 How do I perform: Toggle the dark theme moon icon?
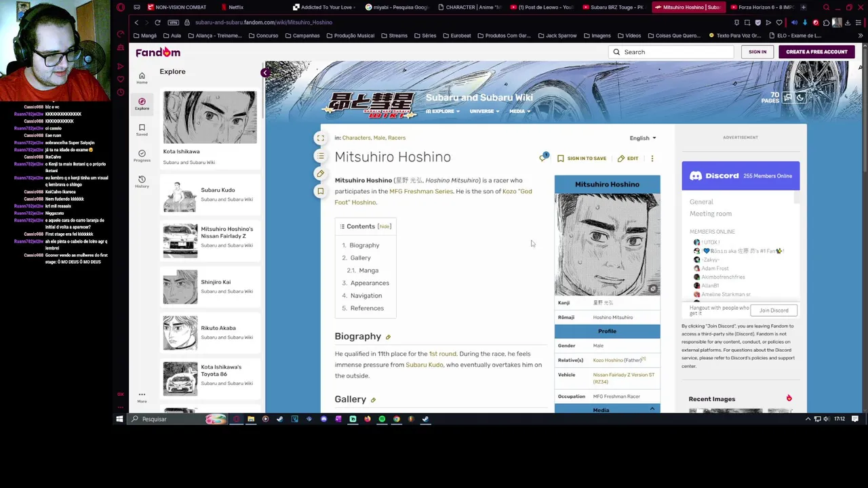coord(800,98)
